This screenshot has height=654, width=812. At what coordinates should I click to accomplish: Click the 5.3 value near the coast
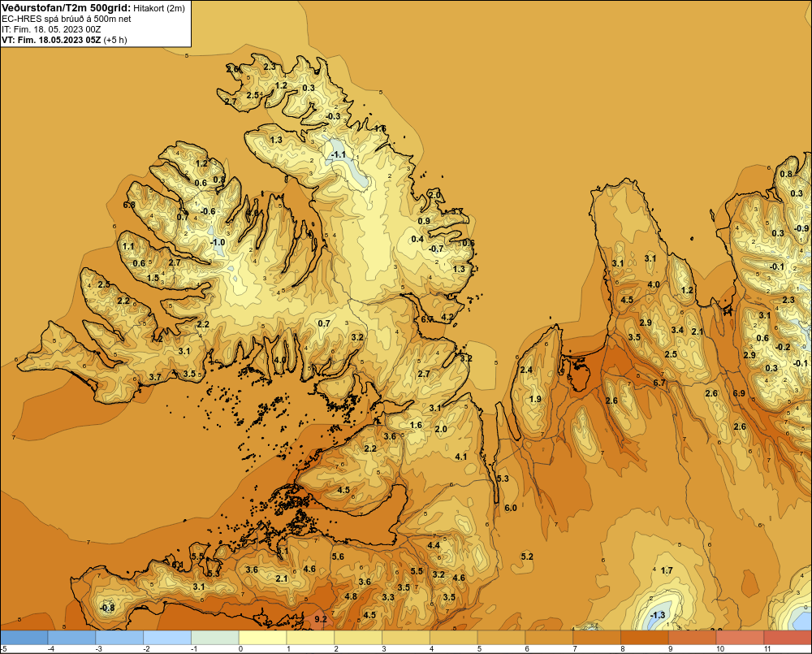pos(503,479)
